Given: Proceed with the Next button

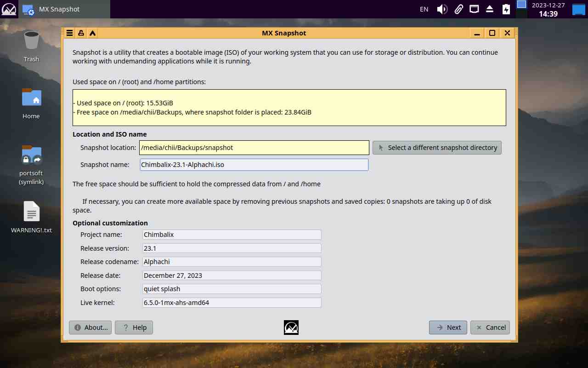Looking at the screenshot, I should (448, 328).
